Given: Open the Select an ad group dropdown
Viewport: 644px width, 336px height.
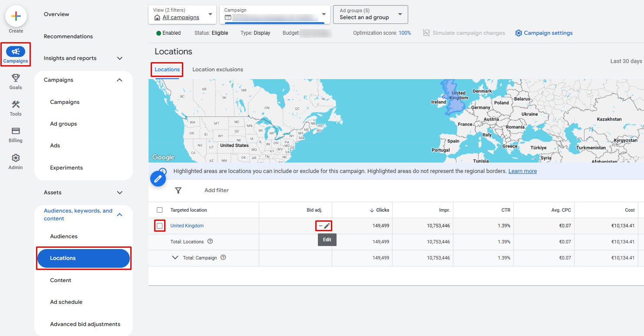Looking at the screenshot, I should click(x=370, y=14).
